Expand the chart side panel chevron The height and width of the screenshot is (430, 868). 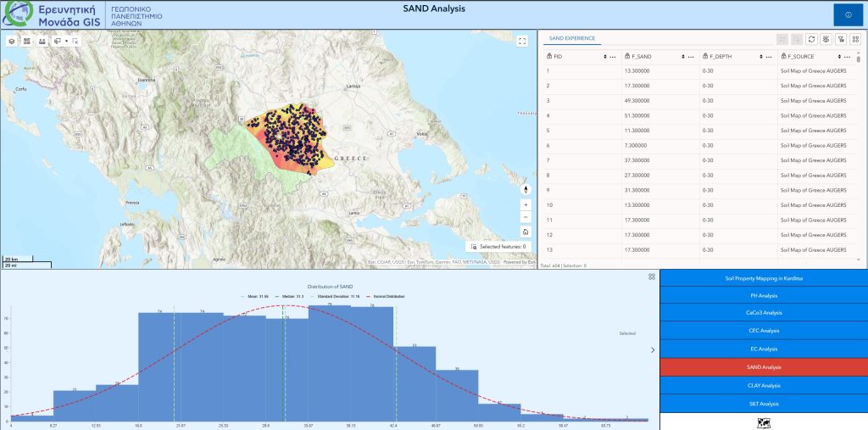click(x=652, y=349)
